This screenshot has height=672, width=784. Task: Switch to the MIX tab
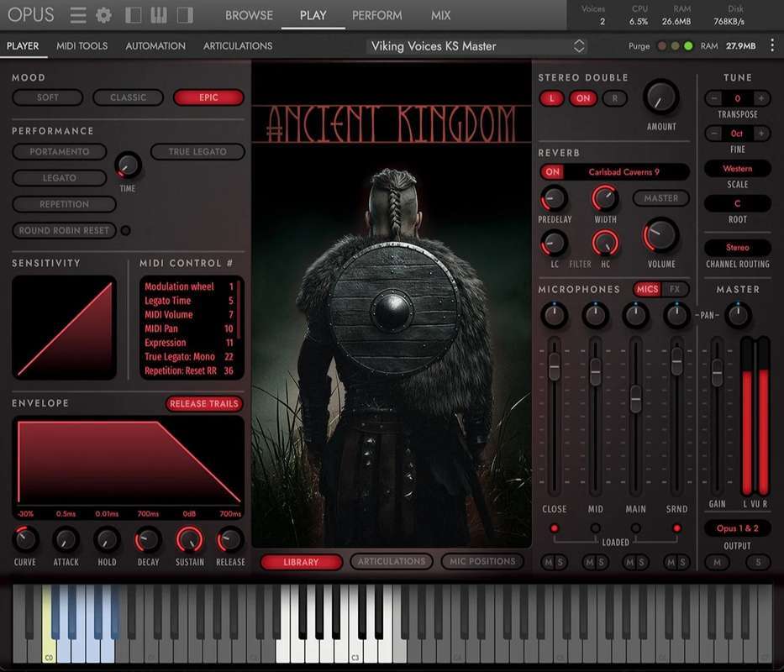(x=440, y=15)
